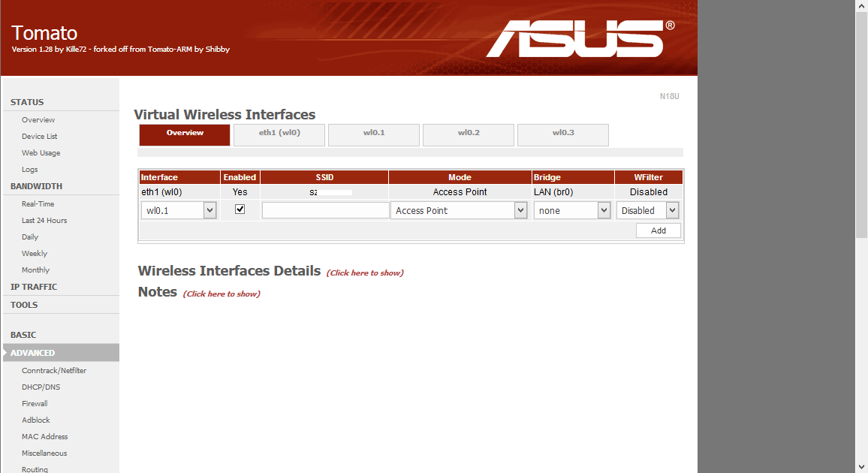
Task: Open Device List page
Action: (x=39, y=137)
